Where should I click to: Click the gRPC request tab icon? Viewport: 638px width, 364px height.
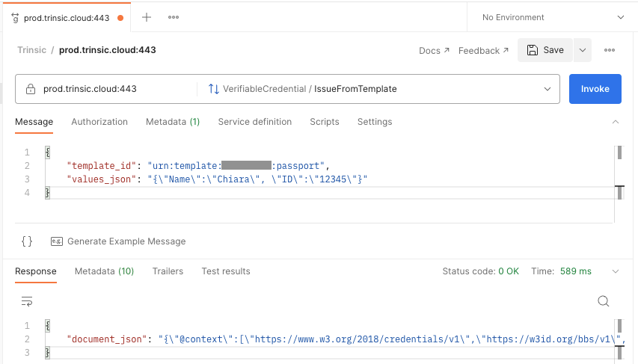15,18
